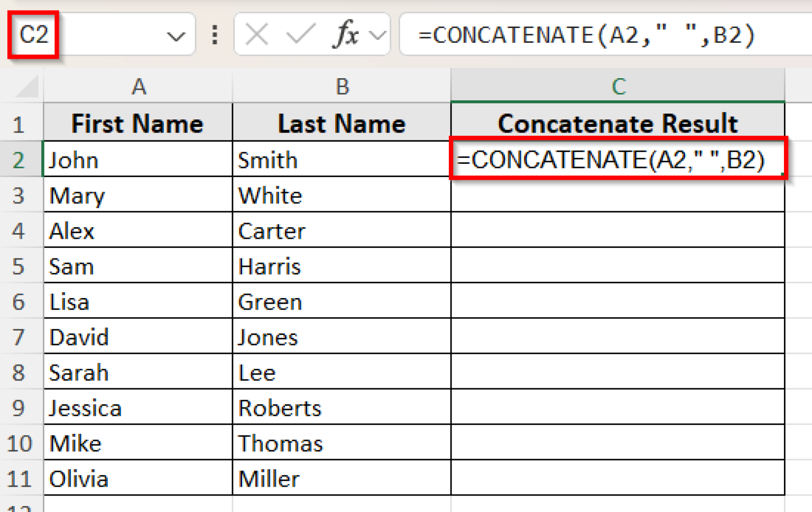Select the Concatenate Result header cell
812x512 pixels.
(617, 123)
